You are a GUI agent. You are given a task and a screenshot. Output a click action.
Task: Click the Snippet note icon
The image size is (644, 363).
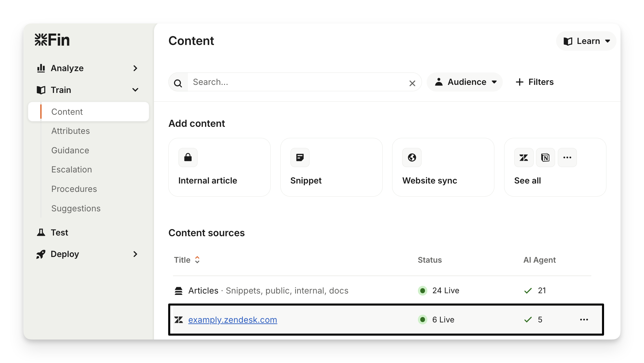click(x=300, y=157)
